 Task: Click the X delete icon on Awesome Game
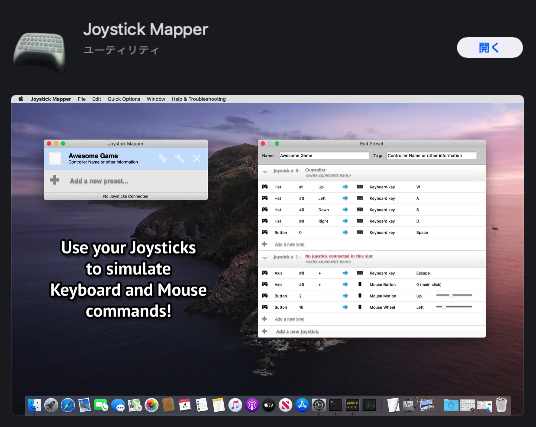click(x=197, y=158)
